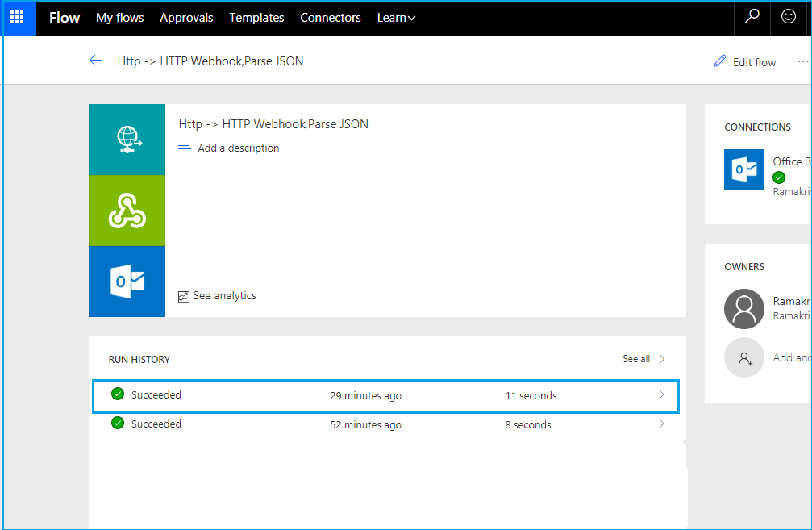The image size is (812, 530).
Task: Select the 29 minutes ago text
Action: click(x=365, y=396)
